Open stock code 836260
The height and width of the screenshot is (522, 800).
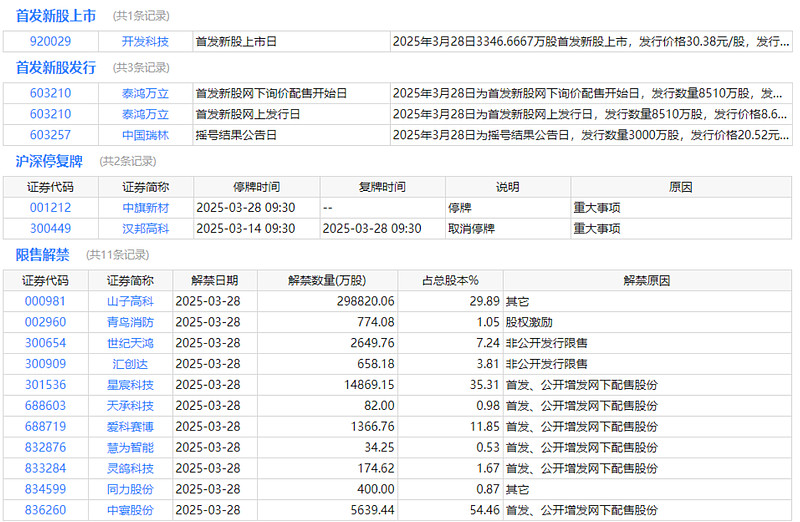coord(45,510)
